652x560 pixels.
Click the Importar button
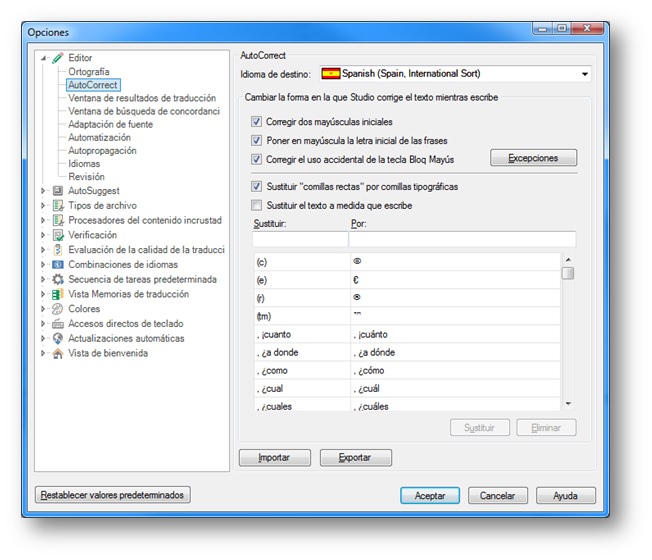click(274, 458)
